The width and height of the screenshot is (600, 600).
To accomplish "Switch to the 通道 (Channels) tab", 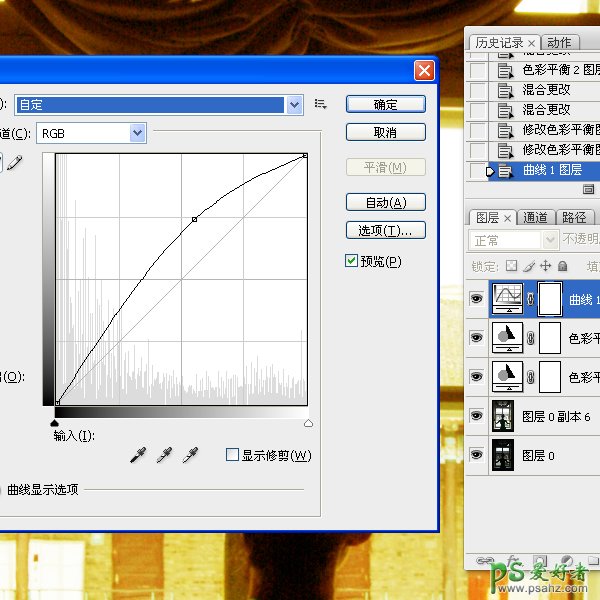I will [536, 217].
